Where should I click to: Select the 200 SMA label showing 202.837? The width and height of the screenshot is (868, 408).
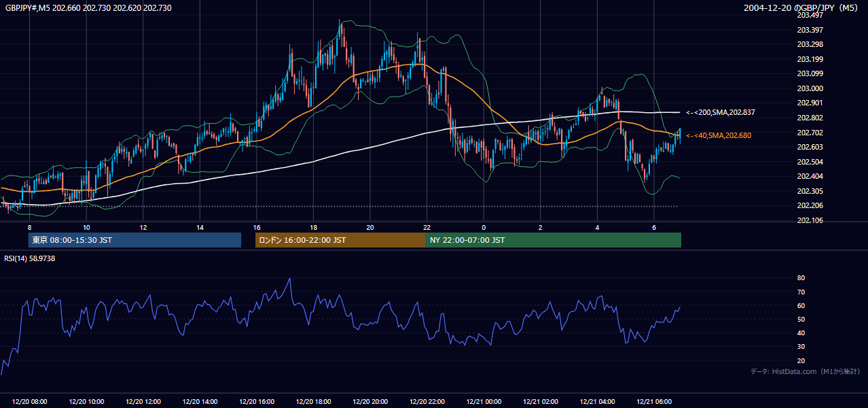(721, 112)
